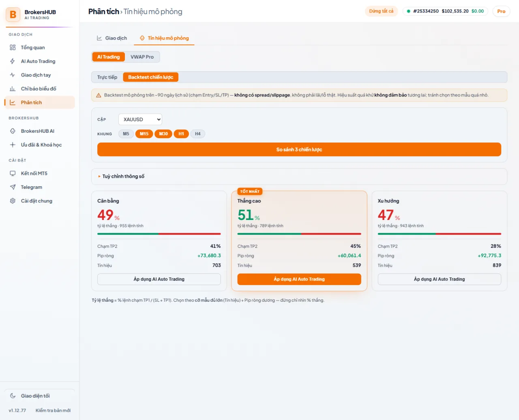Select AI Auto Trading lightning icon
Image resolution: width=519 pixels, height=420 pixels.
point(13,61)
